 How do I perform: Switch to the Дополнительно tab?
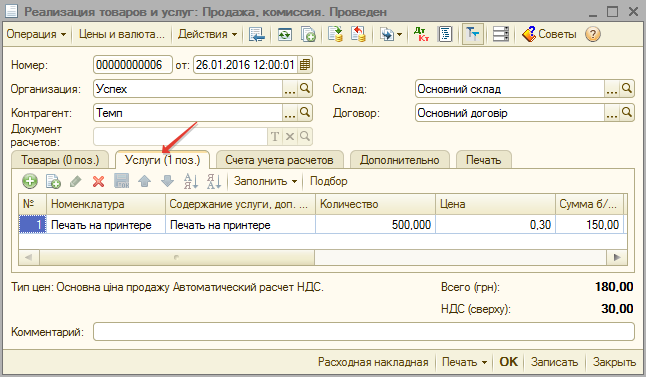tap(400, 160)
